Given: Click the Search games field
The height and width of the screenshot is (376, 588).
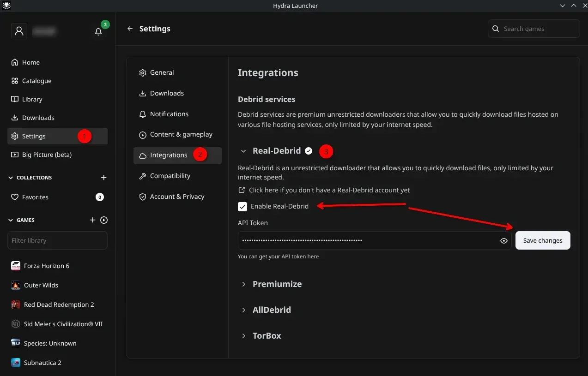Looking at the screenshot, I should pos(533,29).
